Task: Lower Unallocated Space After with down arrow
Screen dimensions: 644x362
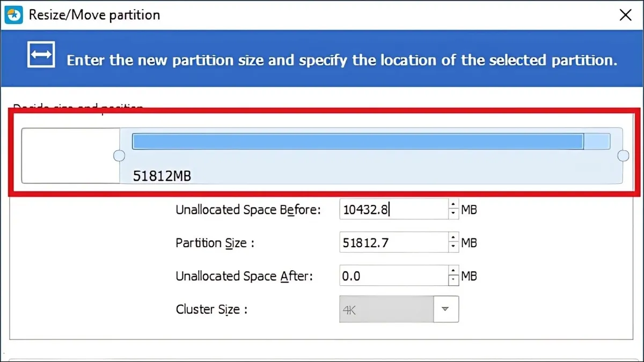Action: point(453,280)
